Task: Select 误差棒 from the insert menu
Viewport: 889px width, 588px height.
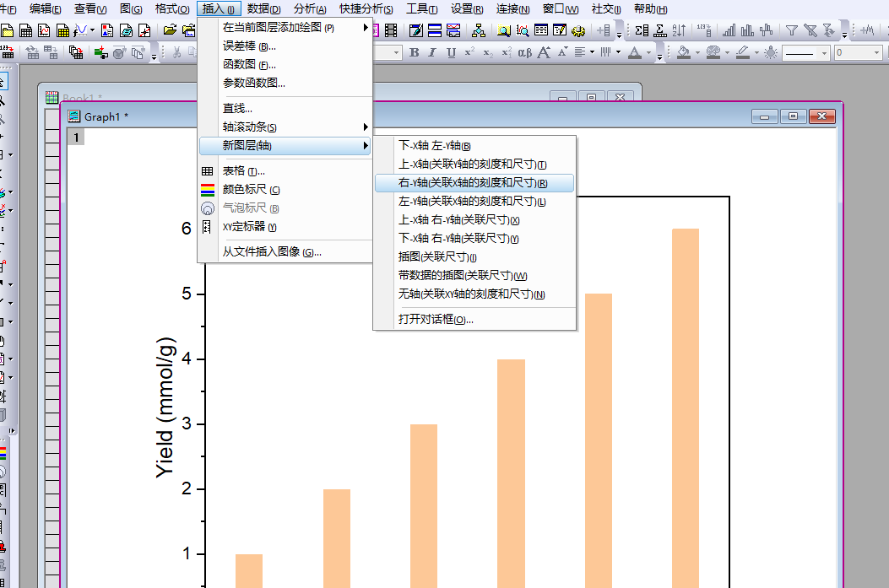Action: point(248,46)
